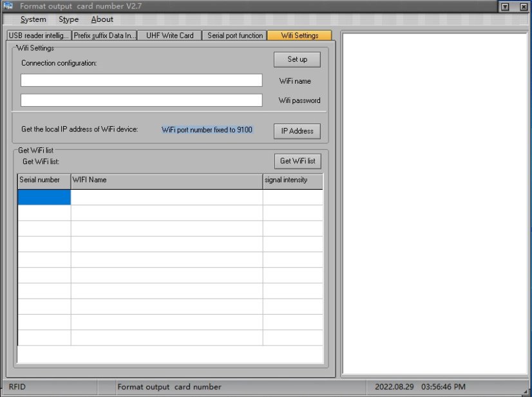Click the app icon in the title bar
This screenshot has height=397, width=532.
tap(8, 6)
